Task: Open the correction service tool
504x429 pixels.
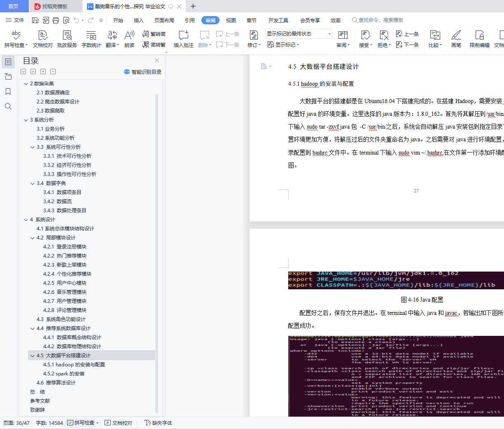Action: click(67, 39)
